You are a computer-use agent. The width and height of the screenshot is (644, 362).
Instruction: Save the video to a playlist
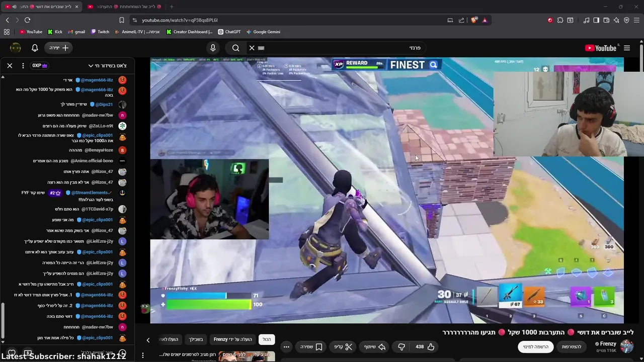[x=311, y=346]
